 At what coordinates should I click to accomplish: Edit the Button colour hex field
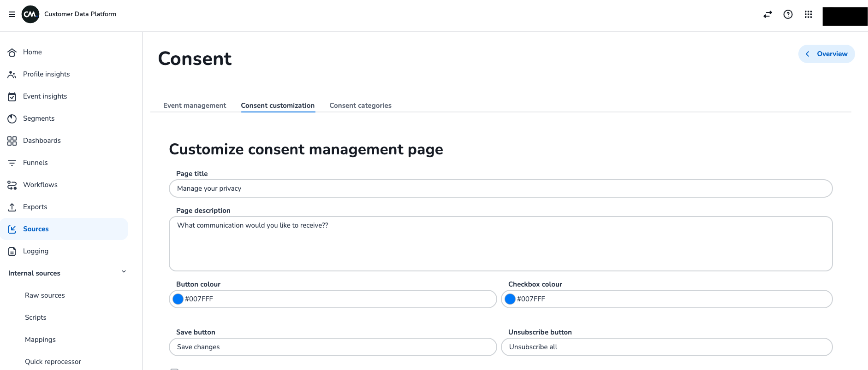(x=333, y=299)
